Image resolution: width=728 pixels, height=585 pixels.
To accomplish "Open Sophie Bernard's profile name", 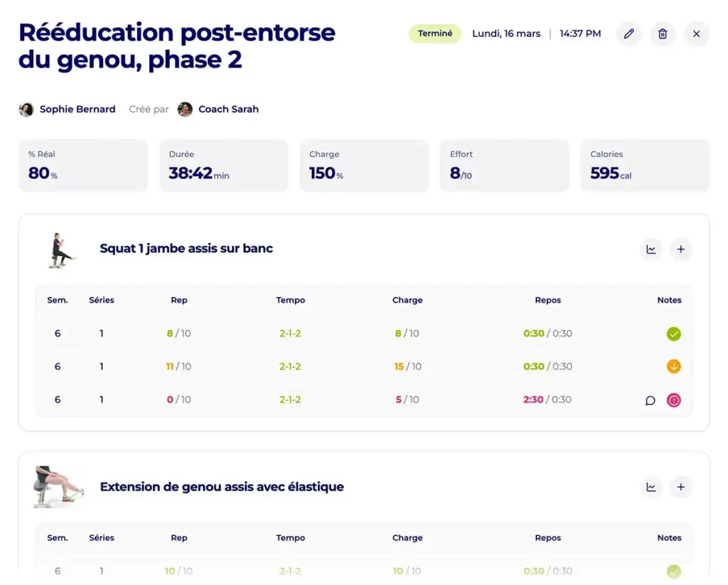I will [x=77, y=109].
